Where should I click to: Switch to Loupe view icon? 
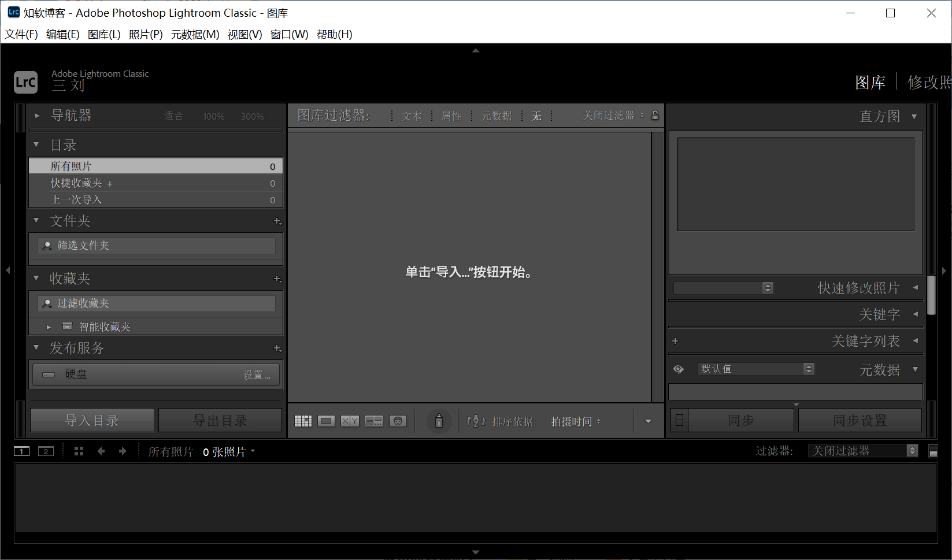(326, 421)
